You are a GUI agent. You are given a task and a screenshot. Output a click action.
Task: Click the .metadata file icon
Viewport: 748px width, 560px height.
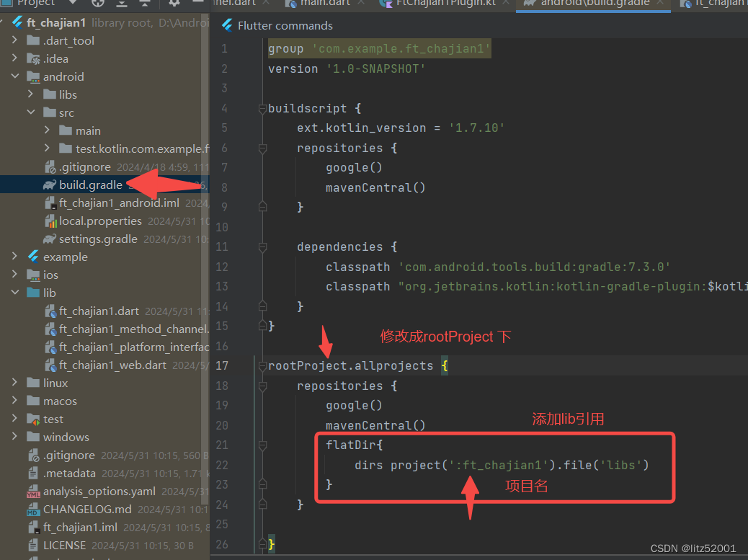click(x=33, y=474)
